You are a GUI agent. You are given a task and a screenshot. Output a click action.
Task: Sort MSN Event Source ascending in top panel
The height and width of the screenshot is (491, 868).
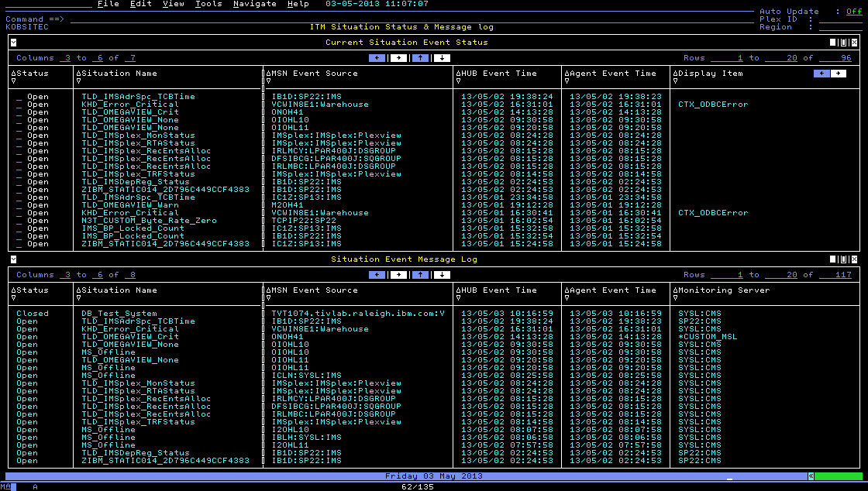(268, 73)
